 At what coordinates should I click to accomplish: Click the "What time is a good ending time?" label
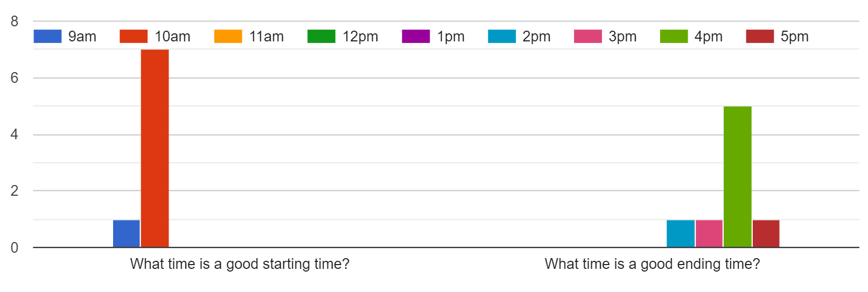point(652,264)
